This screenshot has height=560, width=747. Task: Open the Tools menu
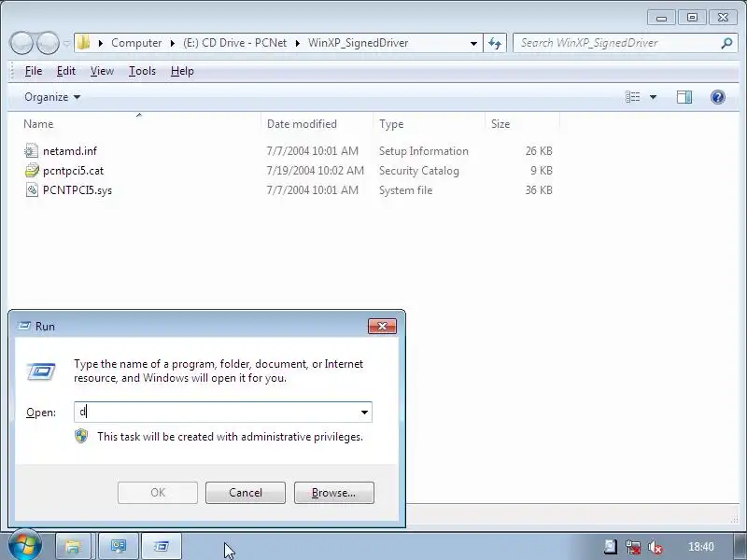(x=142, y=71)
